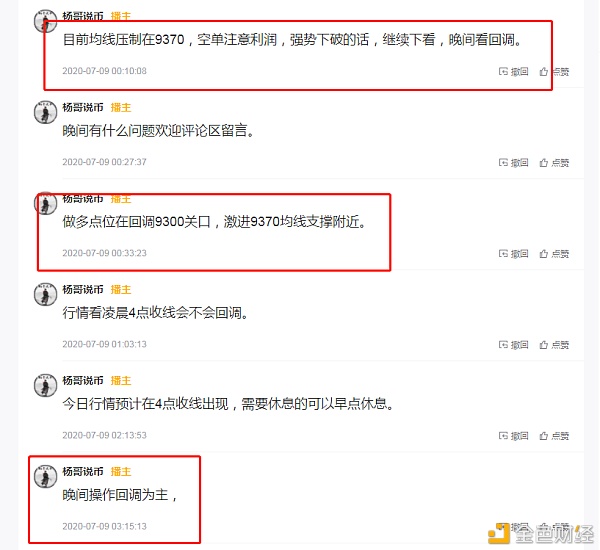
Task: Click 杨哥说币 username above 晚间有什么问题 message
Action: coord(83,108)
